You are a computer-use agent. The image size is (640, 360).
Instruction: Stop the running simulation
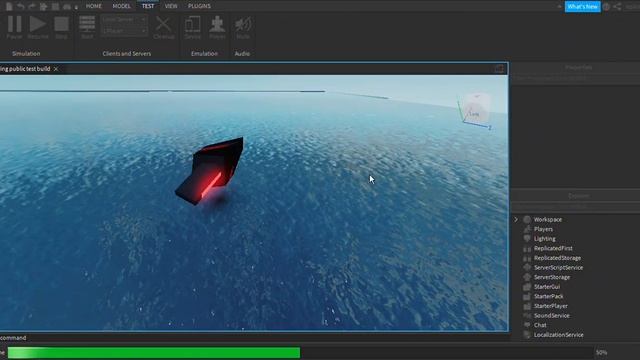coord(61,27)
